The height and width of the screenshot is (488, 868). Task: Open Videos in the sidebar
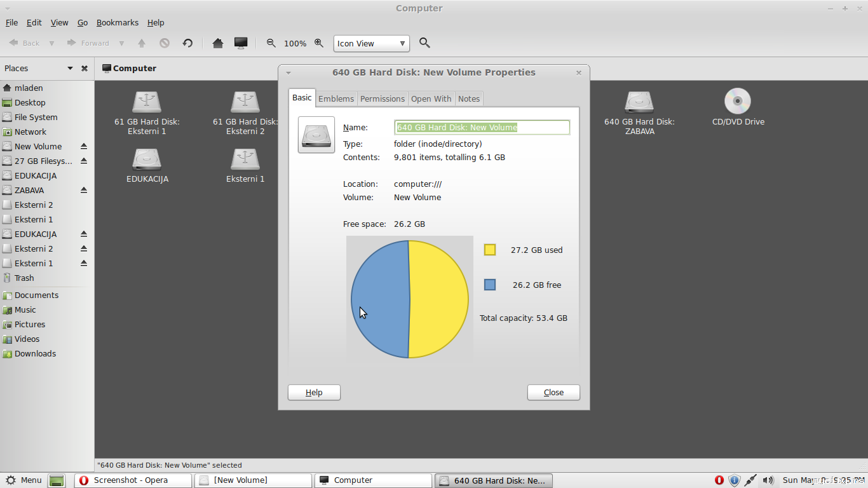(27, 339)
